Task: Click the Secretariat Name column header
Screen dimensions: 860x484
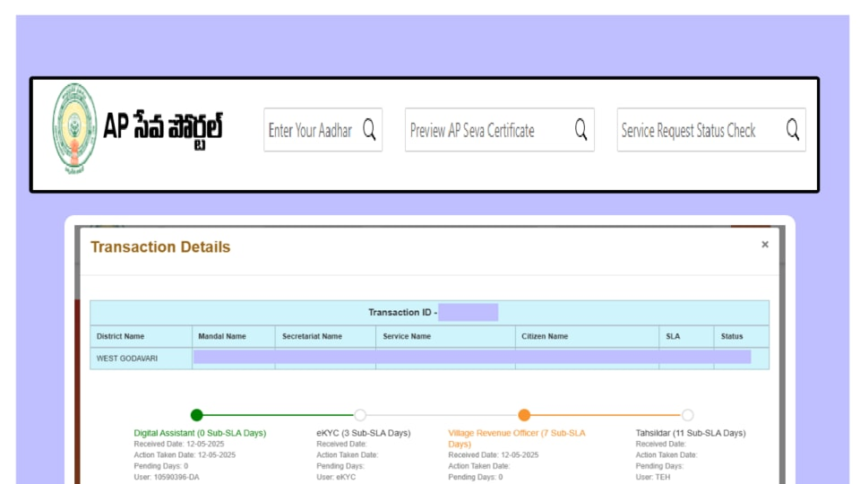Action: point(312,337)
